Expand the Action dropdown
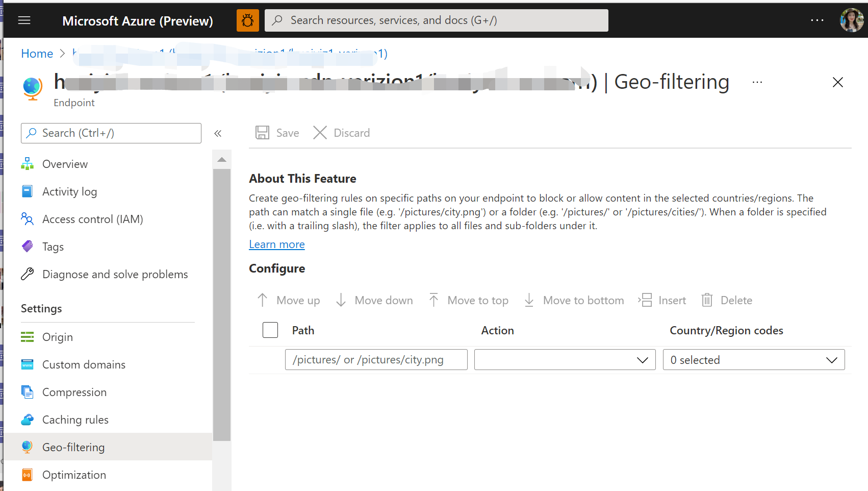 (565, 360)
